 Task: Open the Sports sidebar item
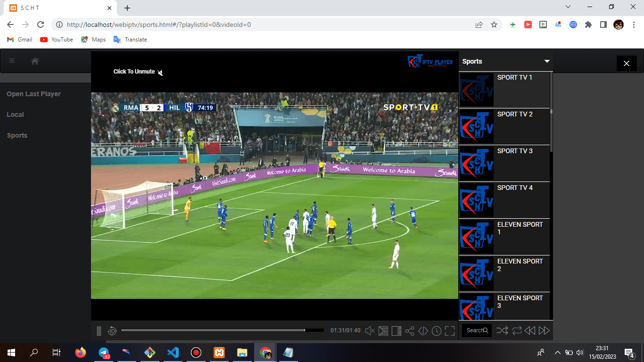17,135
